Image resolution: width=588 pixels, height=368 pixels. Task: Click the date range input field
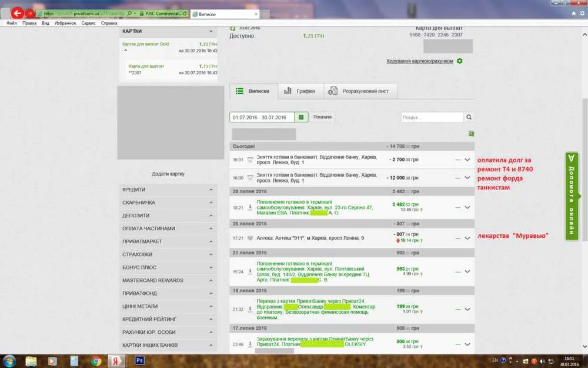(x=262, y=117)
